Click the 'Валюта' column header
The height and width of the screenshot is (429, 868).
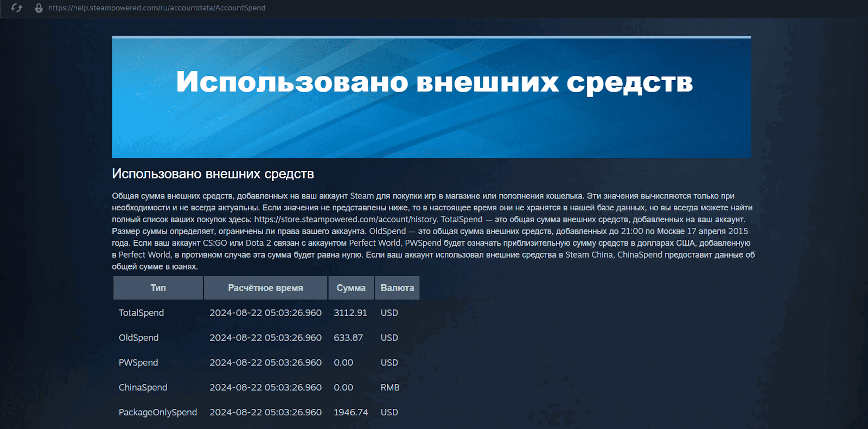pos(397,288)
